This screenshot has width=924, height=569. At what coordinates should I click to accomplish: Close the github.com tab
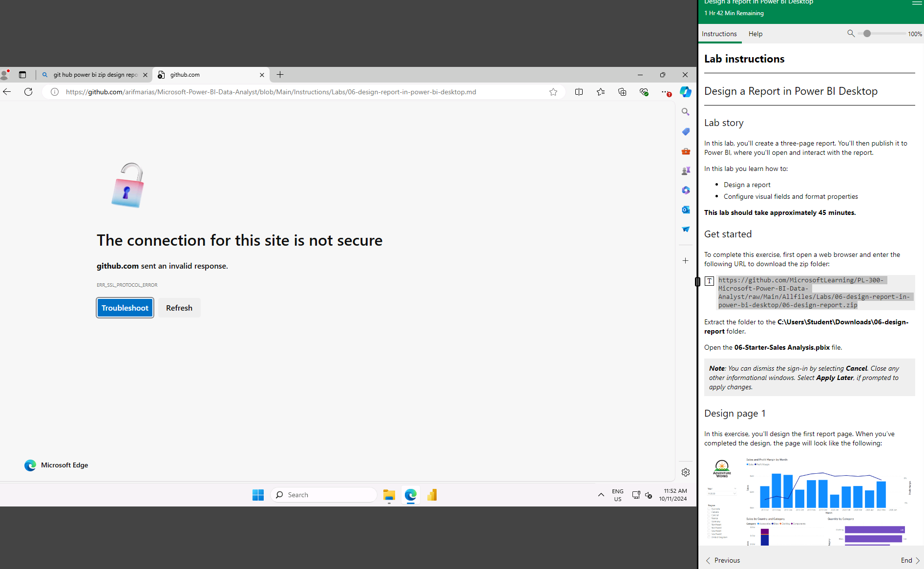coord(262,75)
